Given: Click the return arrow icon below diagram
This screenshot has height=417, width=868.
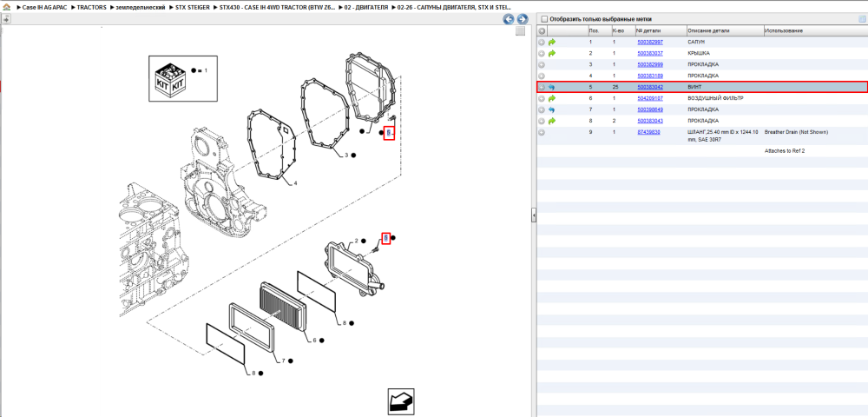Looking at the screenshot, I should [x=401, y=401].
